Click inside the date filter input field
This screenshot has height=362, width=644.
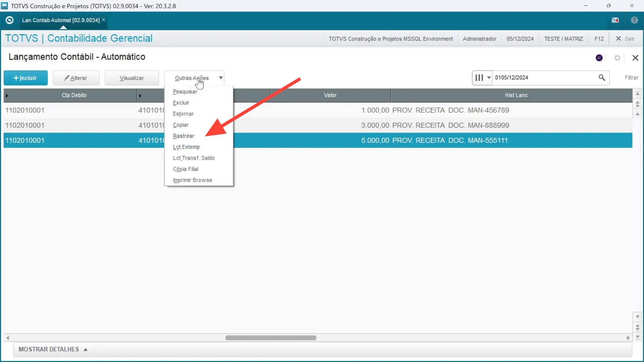click(x=543, y=77)
